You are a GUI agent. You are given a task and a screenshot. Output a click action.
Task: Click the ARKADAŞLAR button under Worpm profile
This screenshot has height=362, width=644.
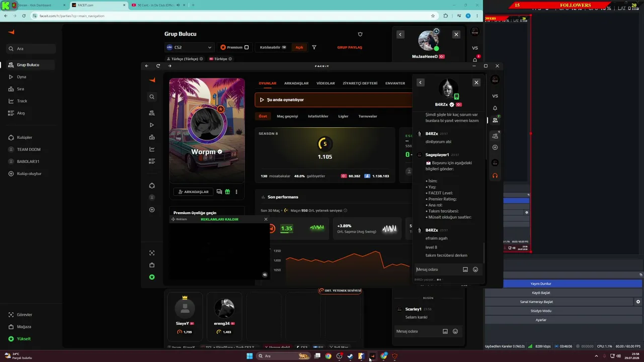pos(194,192)
